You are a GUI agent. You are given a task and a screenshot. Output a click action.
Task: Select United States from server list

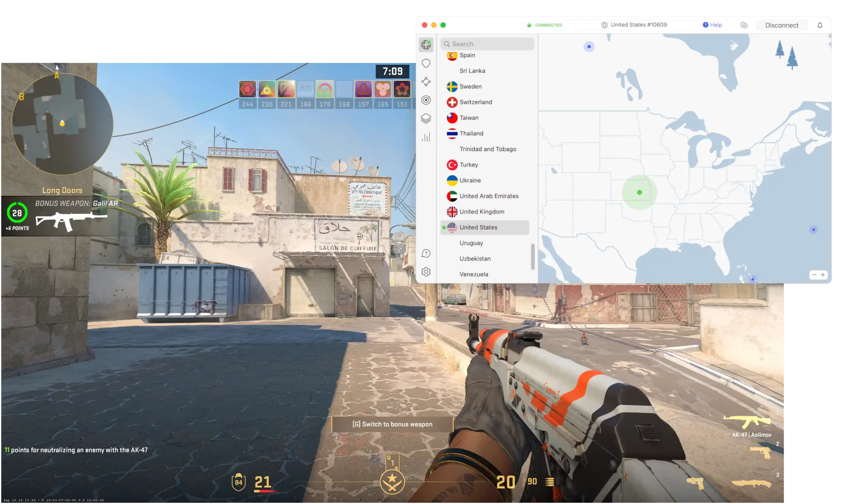click(x=478, y=227)
